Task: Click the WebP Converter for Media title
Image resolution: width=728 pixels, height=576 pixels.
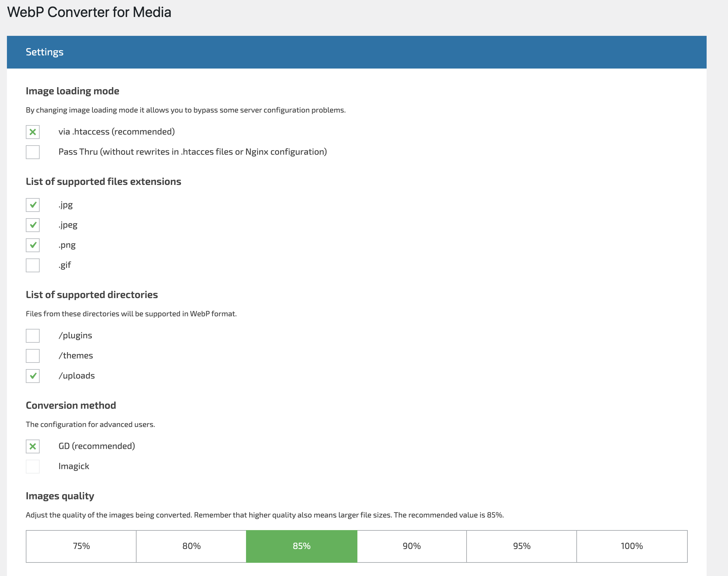Action: coord(89,13)
